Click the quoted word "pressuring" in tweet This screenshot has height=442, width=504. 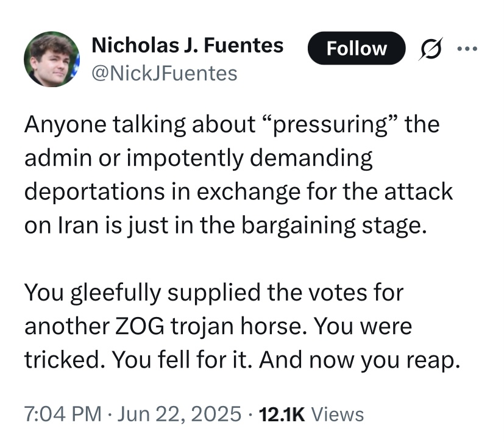[x=331, y=125]
